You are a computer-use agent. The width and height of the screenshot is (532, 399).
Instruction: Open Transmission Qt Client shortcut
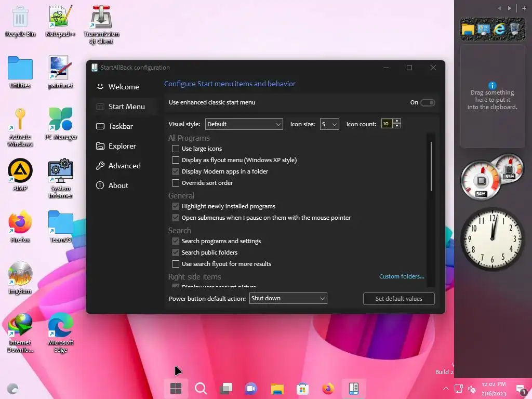[101, 24]
